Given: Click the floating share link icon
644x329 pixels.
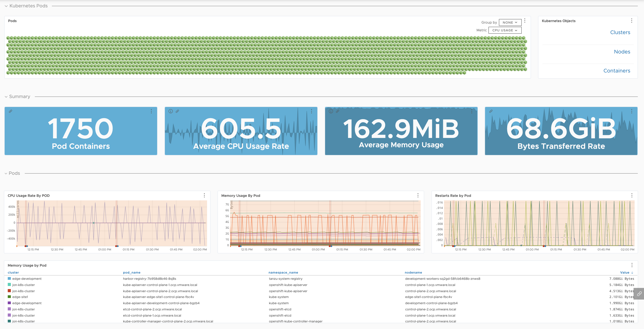Looking at the screenshot, I should (x=639, y=294).
